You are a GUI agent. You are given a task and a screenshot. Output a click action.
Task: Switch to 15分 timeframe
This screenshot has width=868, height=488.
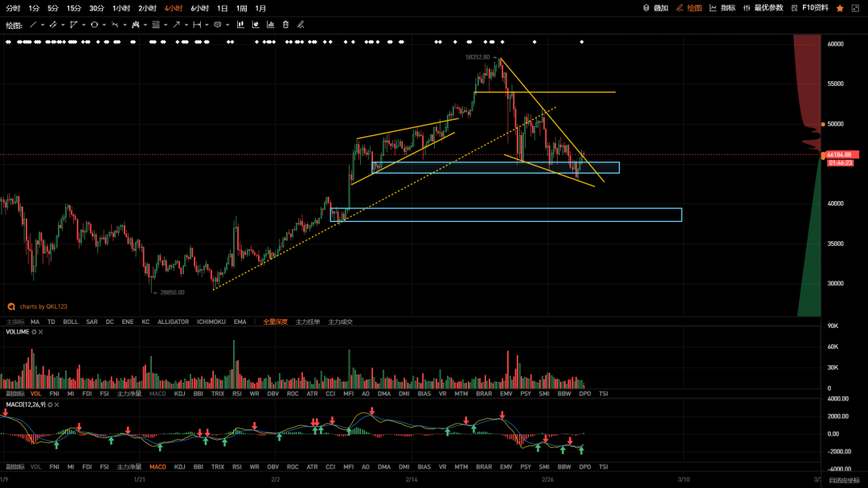[x=74, y=8]
